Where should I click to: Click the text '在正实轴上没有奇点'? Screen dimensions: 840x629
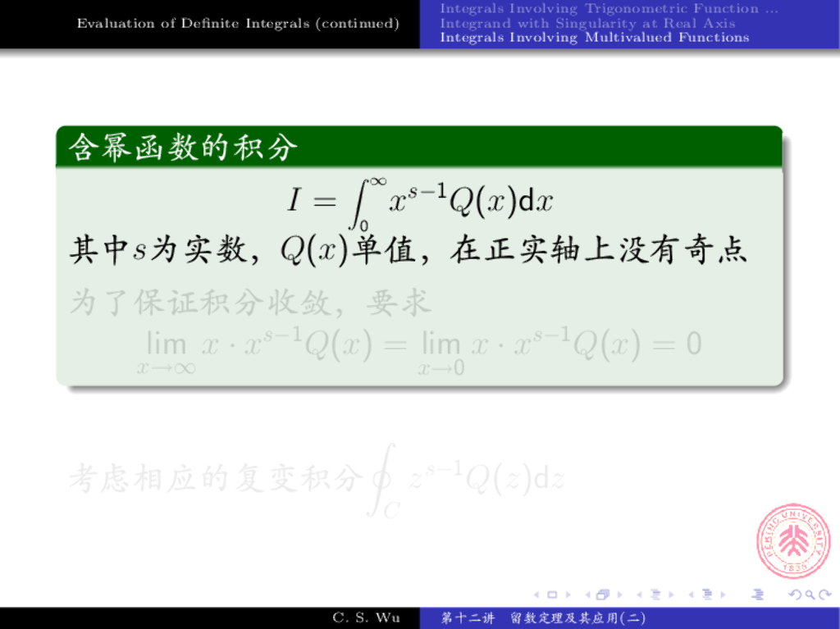click(x=599, y=250)
